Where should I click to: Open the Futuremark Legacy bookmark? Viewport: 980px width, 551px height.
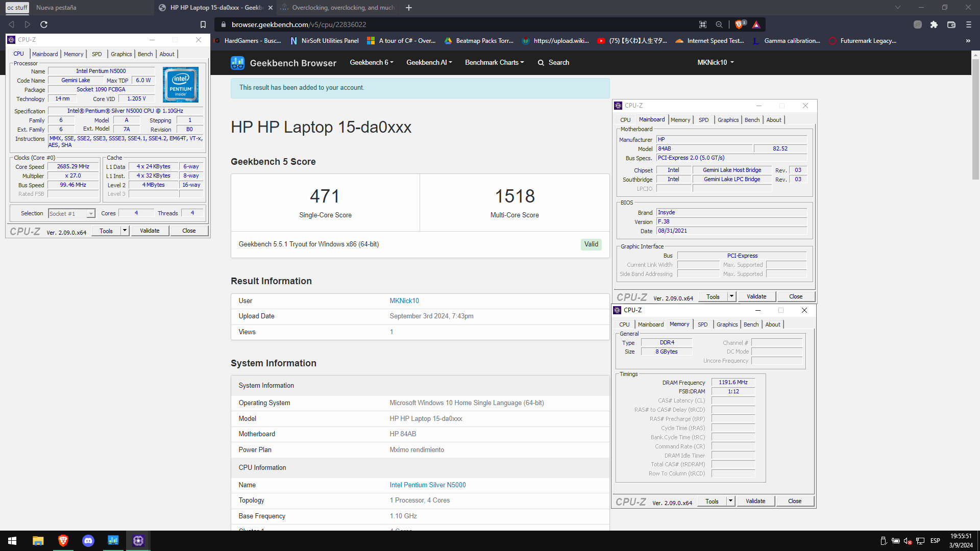pos(863,41)
